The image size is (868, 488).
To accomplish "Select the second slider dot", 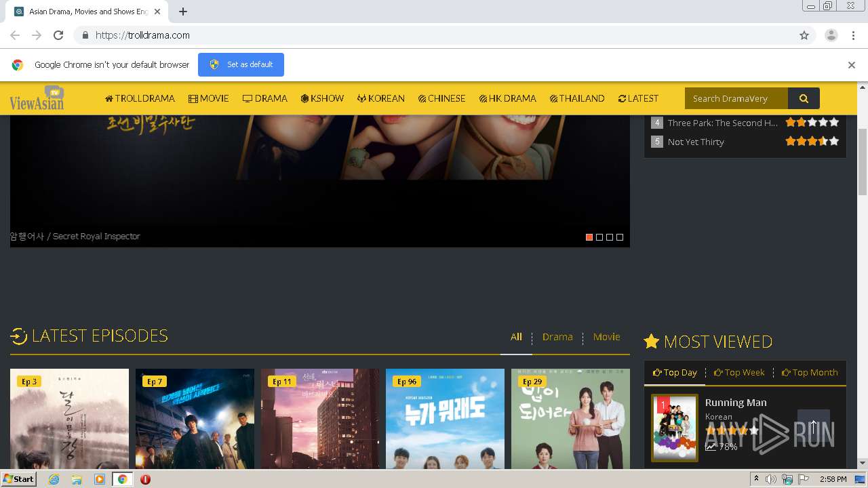I will pyautogui.click(x=599, y=237).
